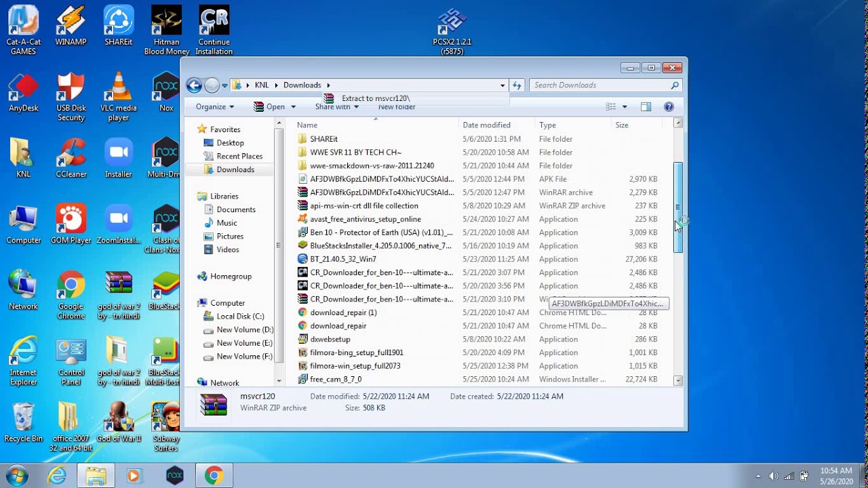Select Desktop under Favorites

point(230,142)
